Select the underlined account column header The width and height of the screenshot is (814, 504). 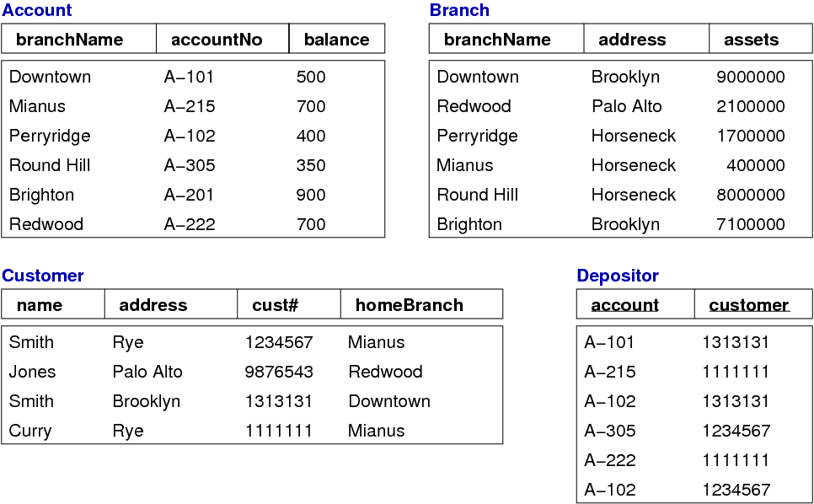pyautogui.click(x=625, y=305)
